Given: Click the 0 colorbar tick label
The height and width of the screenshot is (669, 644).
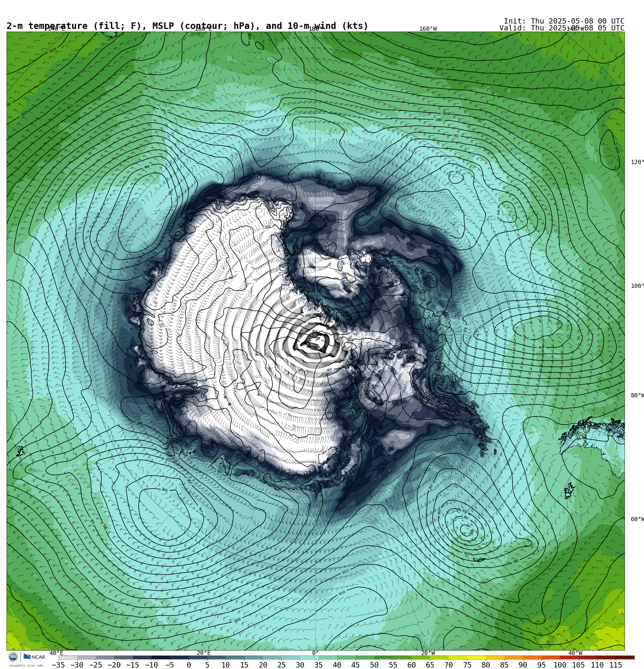Looking at the screenshot, I should (189, 665).
